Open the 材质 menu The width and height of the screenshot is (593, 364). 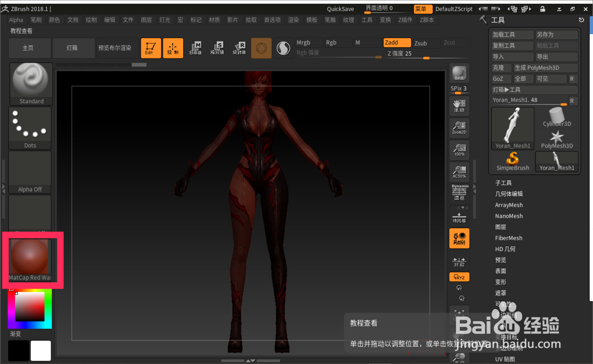pos(214,20)
